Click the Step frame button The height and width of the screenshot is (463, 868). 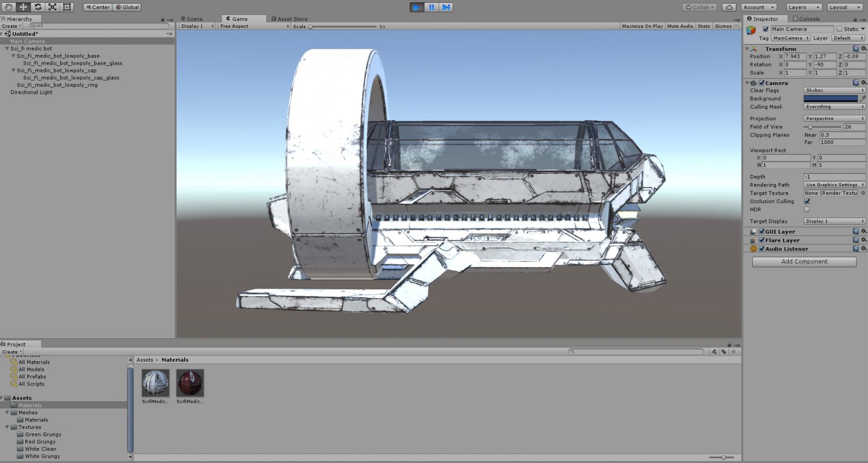pyautogui.click(x=446, y=7)
